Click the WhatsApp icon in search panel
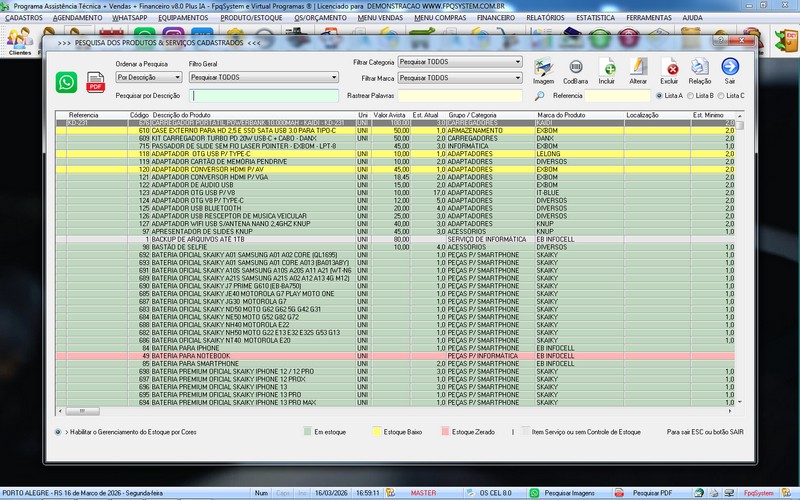Image resolution: width=800 pixels, height=500 pixels. tap(67, 82)
